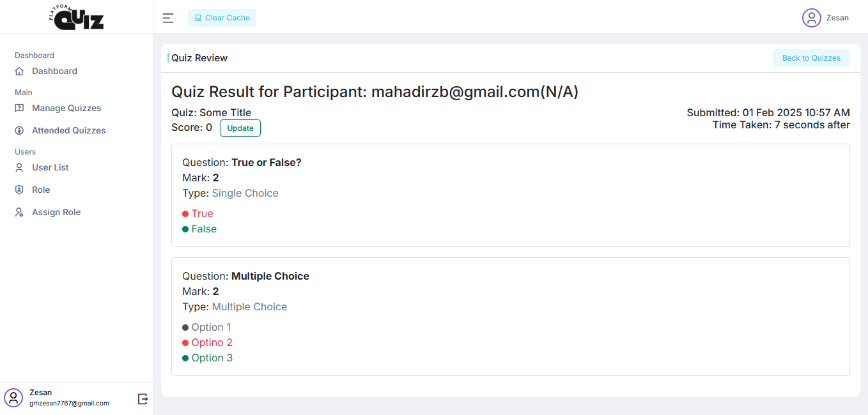Click the red bullet beside Optino 2
Image resolution: width=868 pixels, height=415 pixels.
[x=185, y=343]
